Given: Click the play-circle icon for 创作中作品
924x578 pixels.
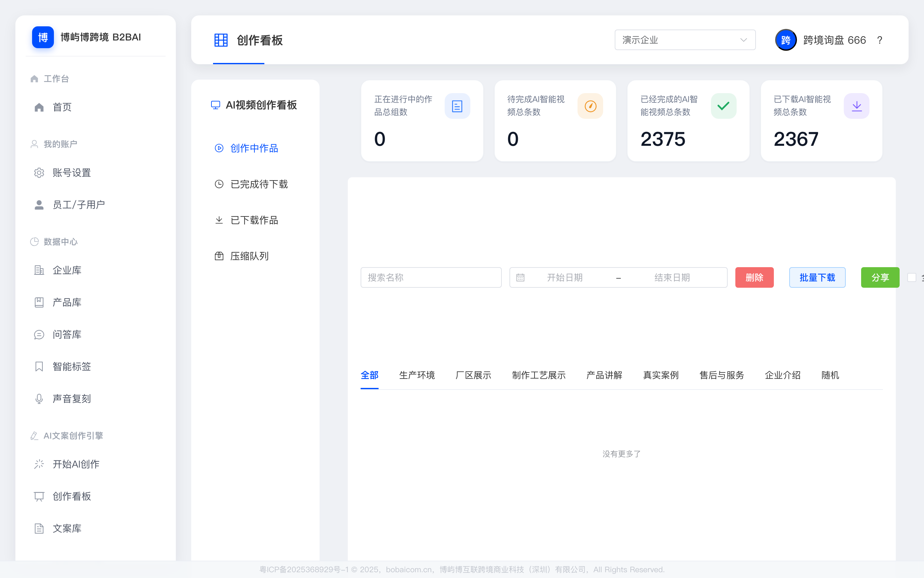Looking at the screenshot, I should 219,148.
